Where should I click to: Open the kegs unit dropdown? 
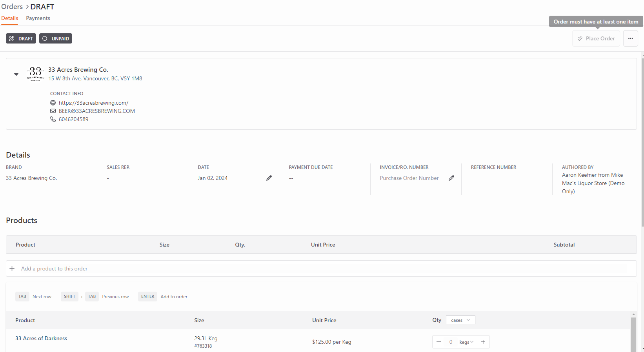[x=466, y=342]
